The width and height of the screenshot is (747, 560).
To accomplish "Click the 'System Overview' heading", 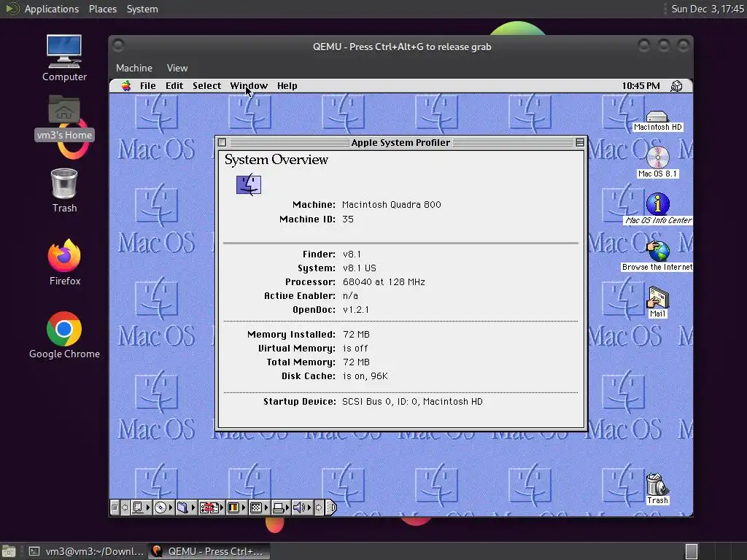I will [x=276, y=160].
